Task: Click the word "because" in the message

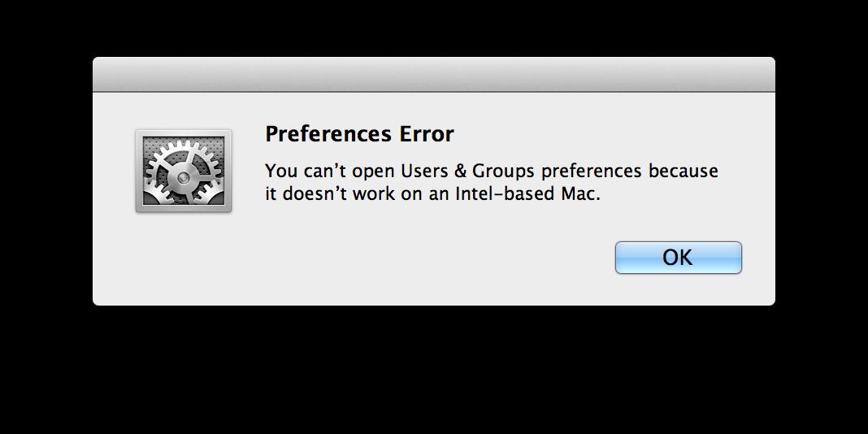Action: [x=684, y=171]
